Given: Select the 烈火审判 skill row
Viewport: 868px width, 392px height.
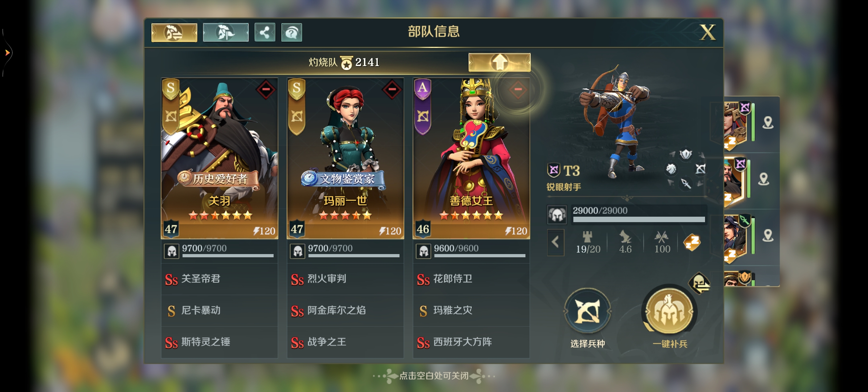Looking at the screenshot, I should pos(345,279).
